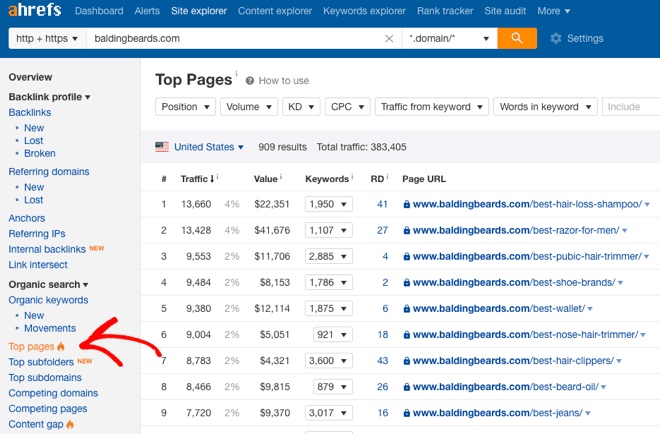Expand the 1,107 keywords dropdown

click(329, 230)
